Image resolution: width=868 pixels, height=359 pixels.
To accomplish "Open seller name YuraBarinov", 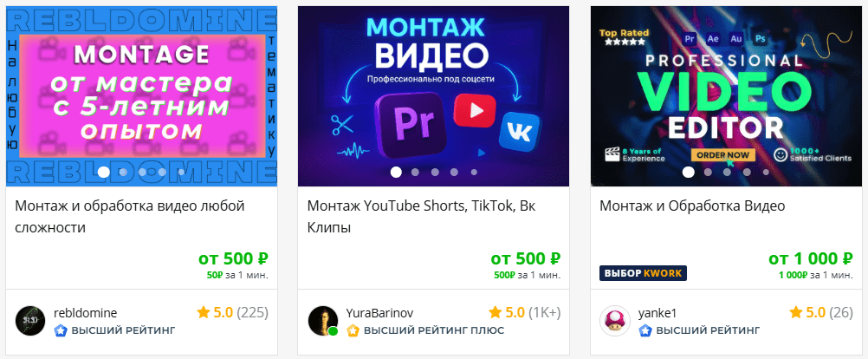I will coord(379,313).
